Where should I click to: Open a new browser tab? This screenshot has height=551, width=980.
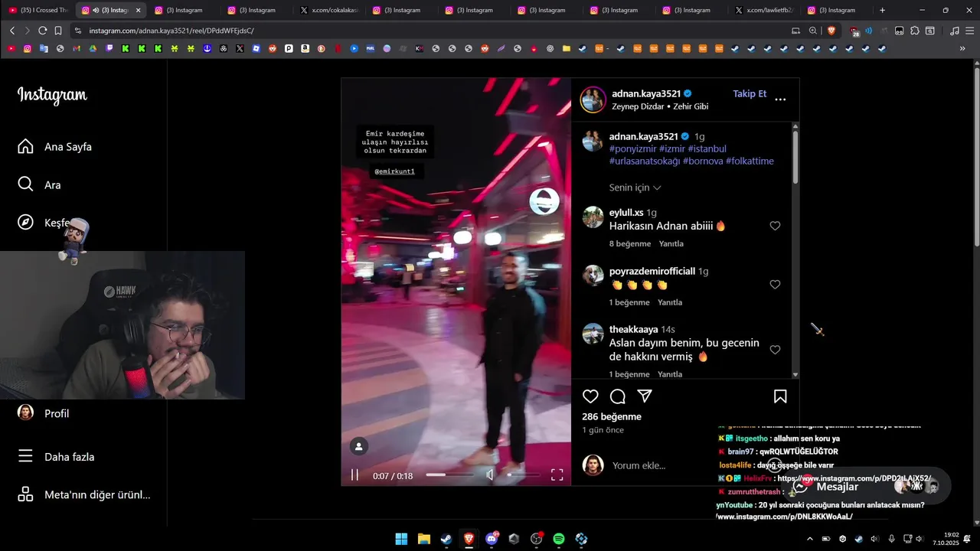pyautogui.click(x=882, y=10)
